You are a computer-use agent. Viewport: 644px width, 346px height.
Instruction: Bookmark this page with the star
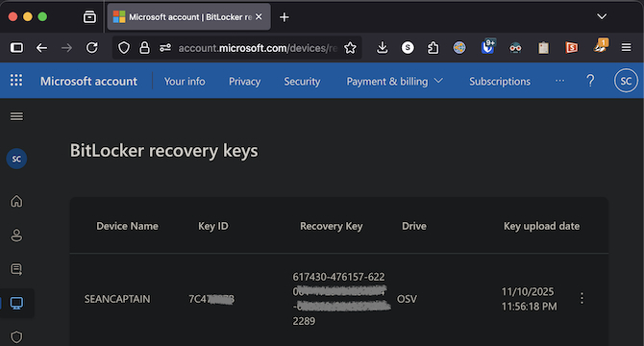pyautogui.click(x=350, y=48)
